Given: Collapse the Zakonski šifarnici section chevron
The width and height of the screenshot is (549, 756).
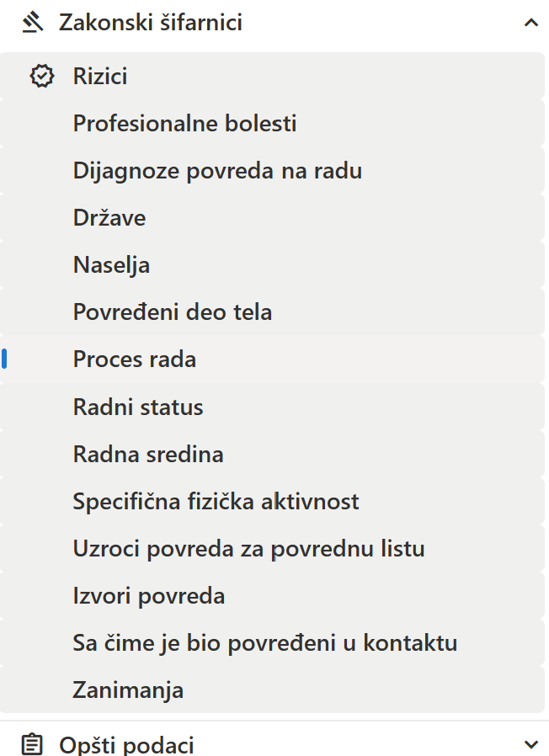Looking at the screenshot, I should point(531,23).
